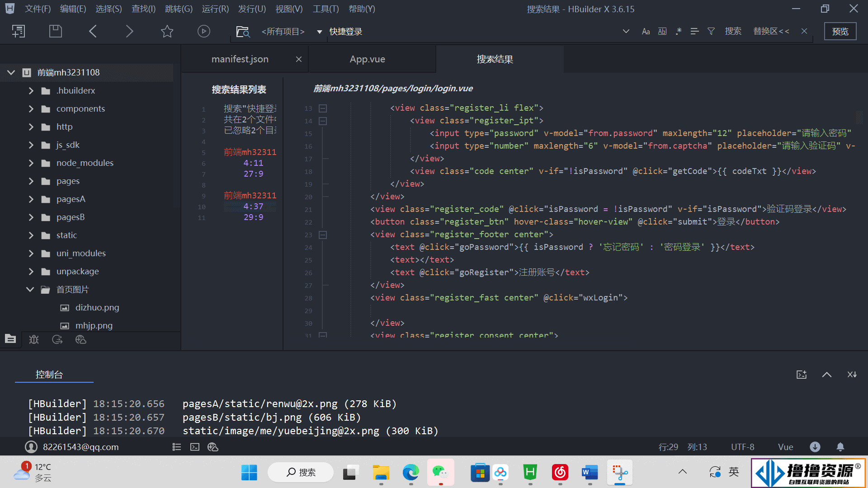The image size is (868, 488).
Task: Click the save file toolbar icon
Action: pos(56,31)
